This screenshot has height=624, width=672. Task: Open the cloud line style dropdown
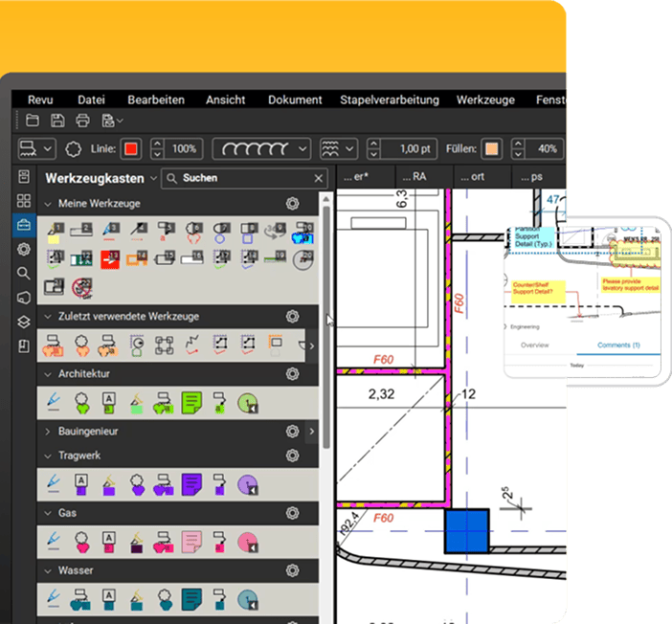(261, 148)
